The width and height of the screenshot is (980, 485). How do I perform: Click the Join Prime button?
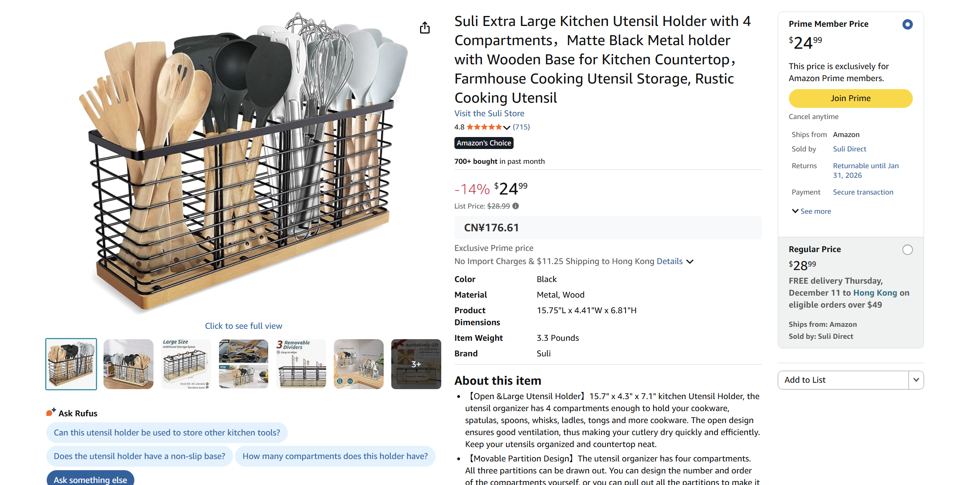[x=850, y=98]
